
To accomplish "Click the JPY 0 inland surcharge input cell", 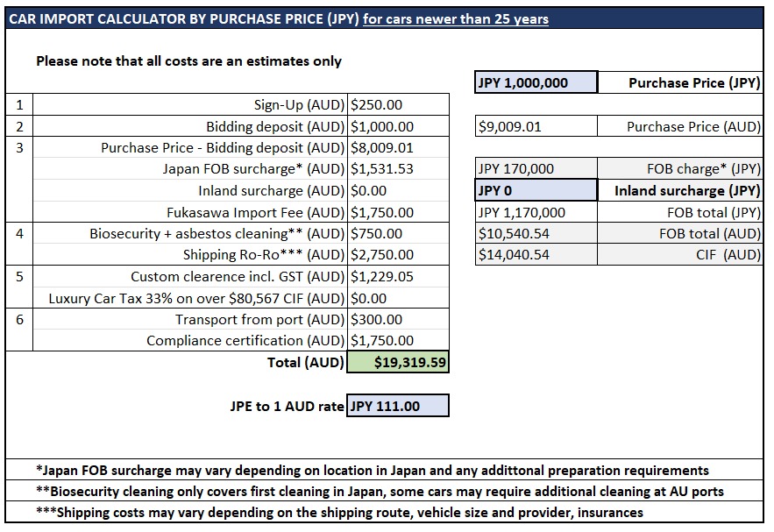I will (536, 190).
